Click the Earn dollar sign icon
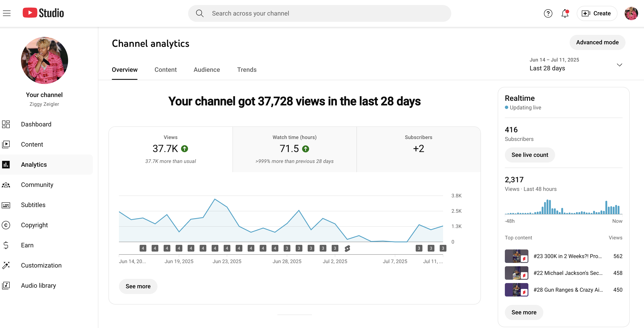 6,245
